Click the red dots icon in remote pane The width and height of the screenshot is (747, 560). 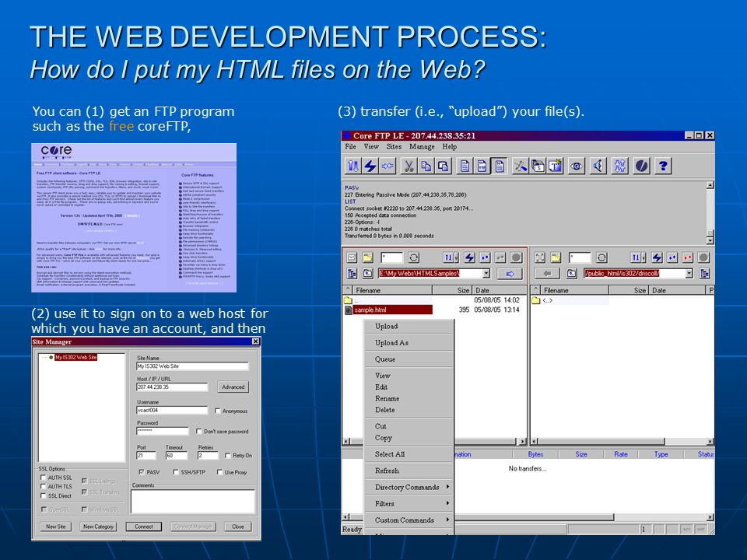tap(687, 257)
